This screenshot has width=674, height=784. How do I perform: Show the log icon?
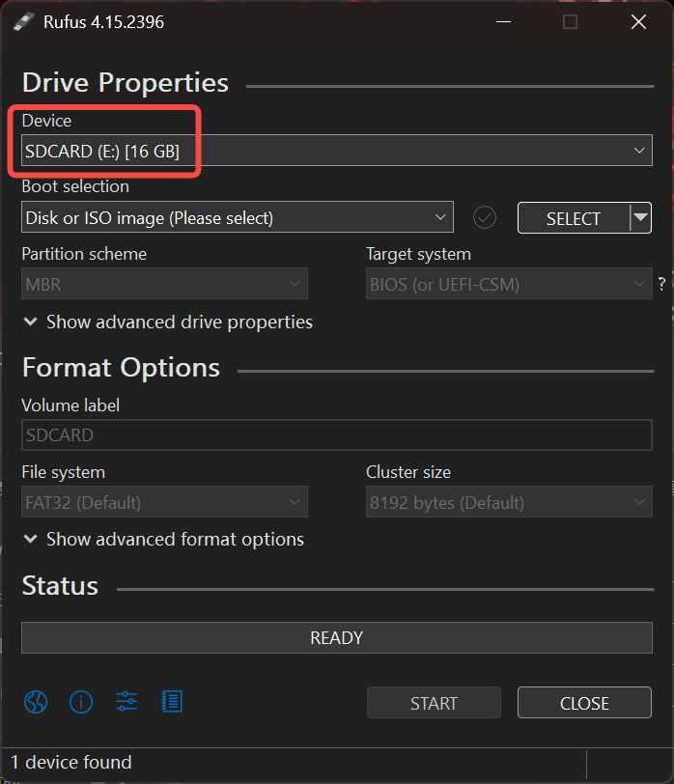coord(172,702)
